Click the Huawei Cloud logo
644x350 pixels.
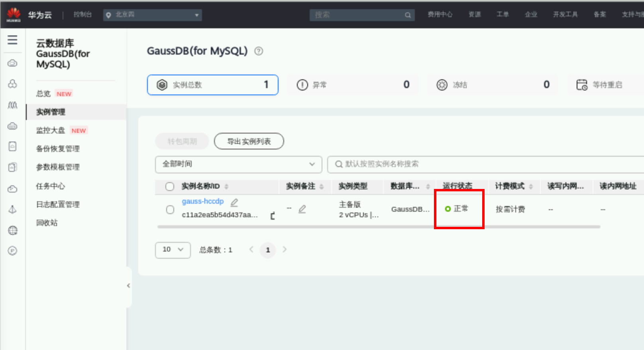point(14,15)
